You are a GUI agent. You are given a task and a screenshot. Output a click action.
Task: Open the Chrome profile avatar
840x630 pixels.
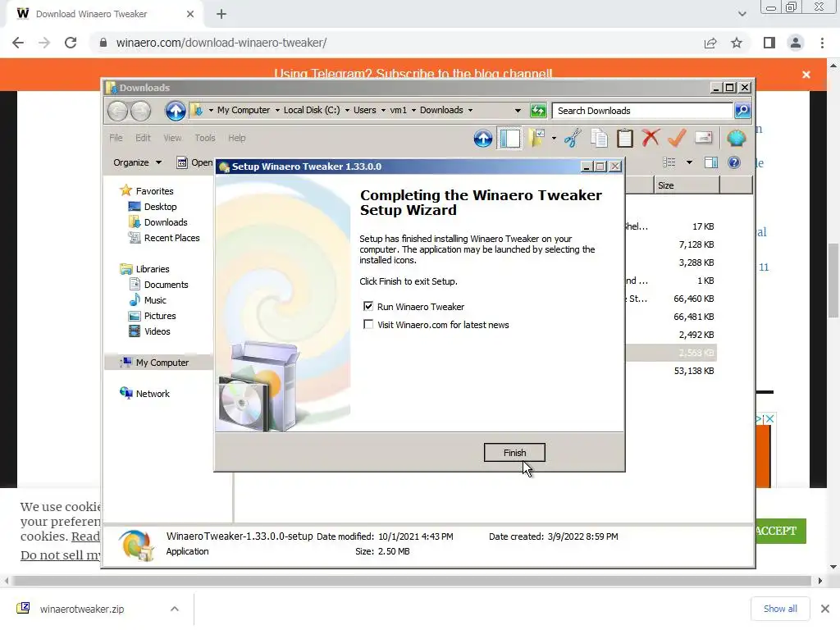796,43
